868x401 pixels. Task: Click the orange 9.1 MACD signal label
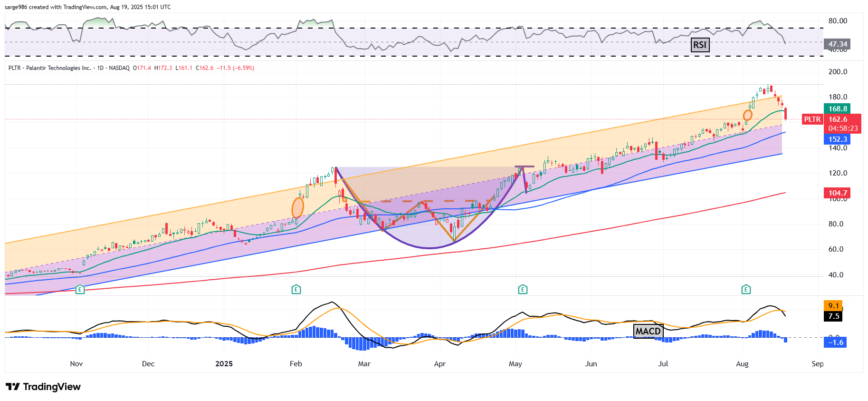tap(833, 306)
